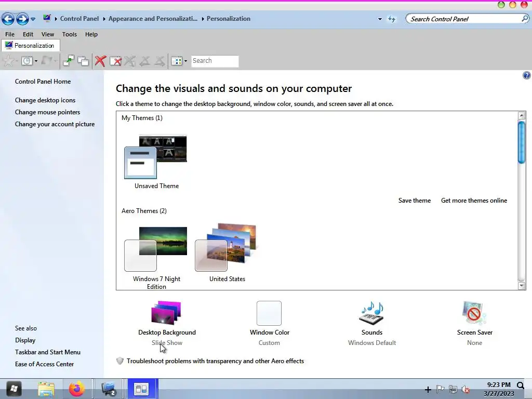Click the Refresh button in address bar
Image resolution: width=532 pixels, height=399 pixels.
click(392, 19)
